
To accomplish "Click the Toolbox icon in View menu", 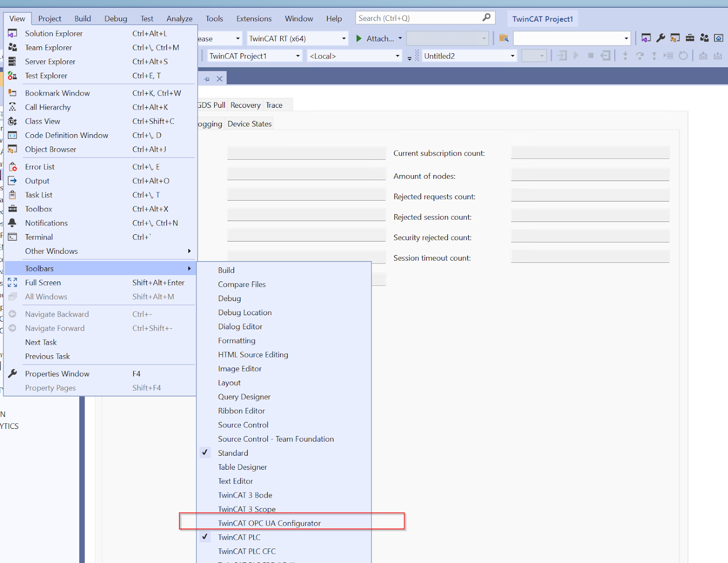I will click(x=13, y=209).
